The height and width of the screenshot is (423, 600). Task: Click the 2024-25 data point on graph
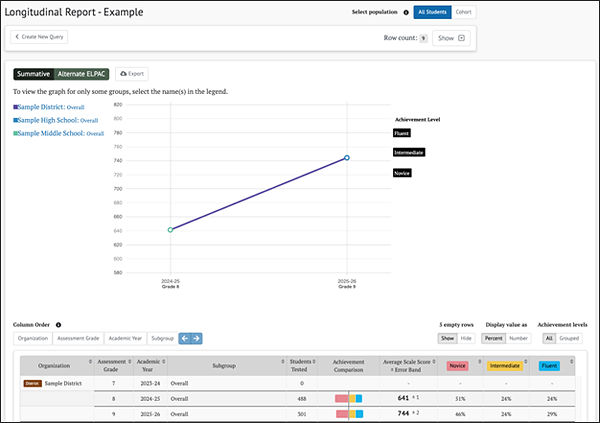point(170,230)
